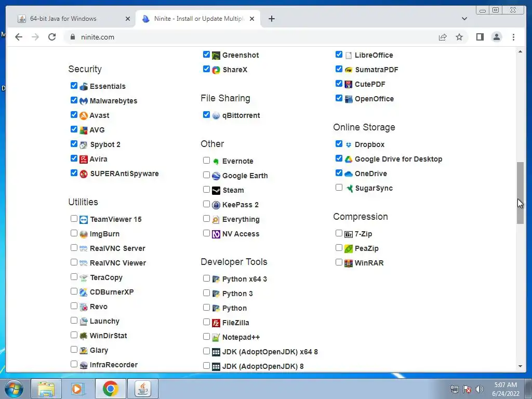Click the SUPERAntiSpyware icon
Screen dimensions: 532x399
point(84,174)
